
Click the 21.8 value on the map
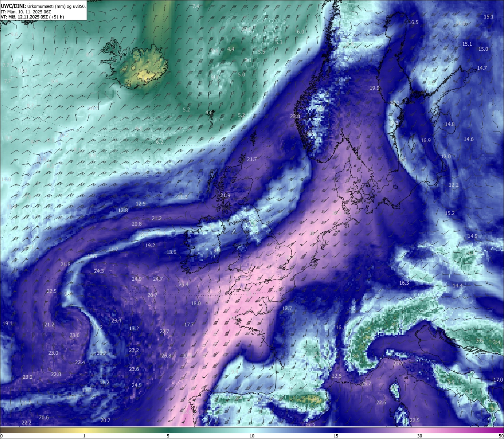point(65,265)
